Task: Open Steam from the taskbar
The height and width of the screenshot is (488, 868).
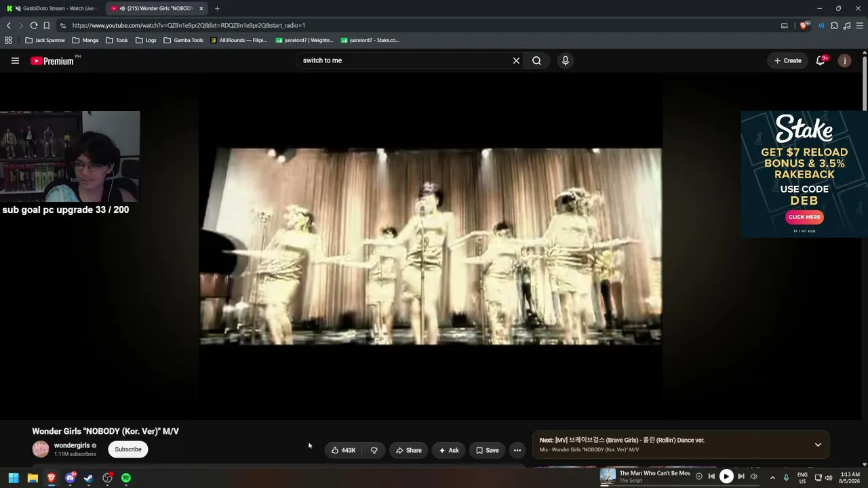Action: pyautogui.click(x=88, y=478)
